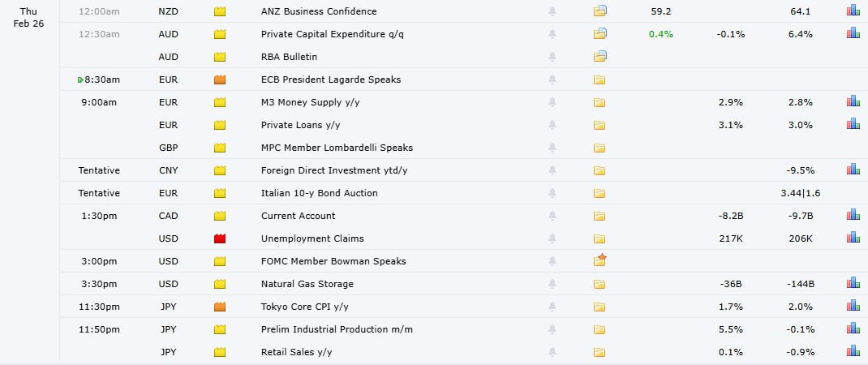Viewport: 868px width, 365px height.
Task: Click the graph icon for ANZ Business Confidence
Action: click(853, 11)
